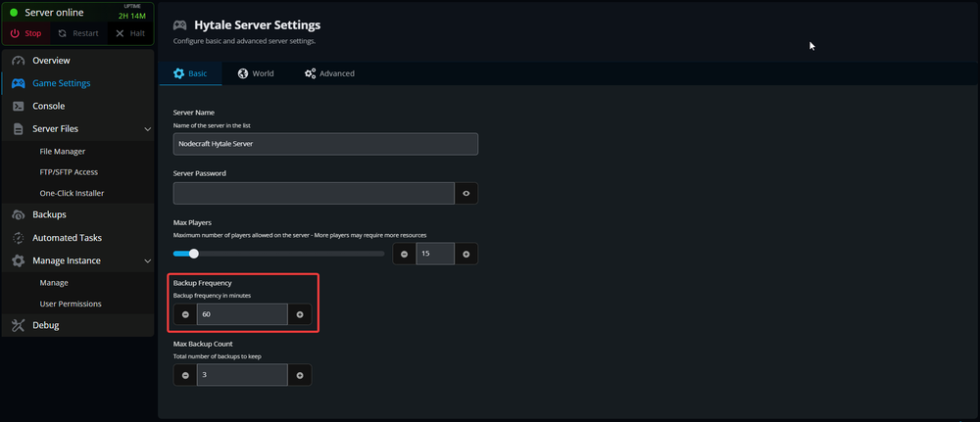Click the controller icon beside Hytale Server Settings
The width and height of the screenshot is (980, 422).
pyautogui.click(x=180, y=25)
